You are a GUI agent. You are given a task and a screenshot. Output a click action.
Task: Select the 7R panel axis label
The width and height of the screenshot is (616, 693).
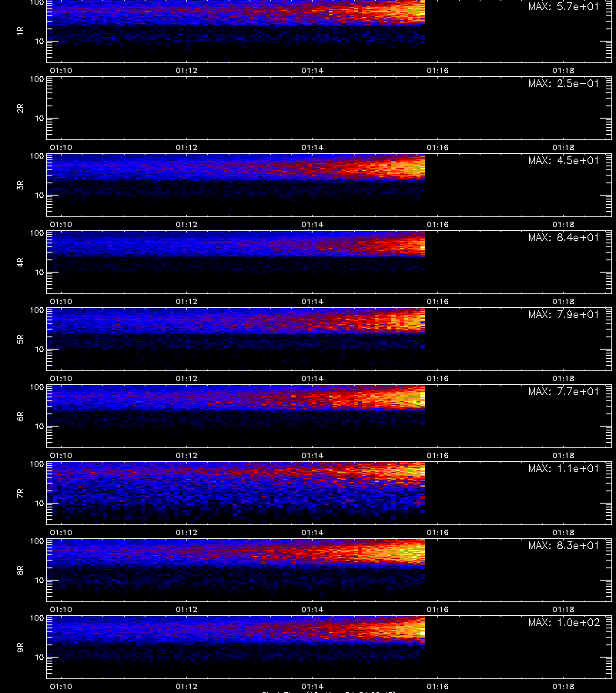(20, 494)
